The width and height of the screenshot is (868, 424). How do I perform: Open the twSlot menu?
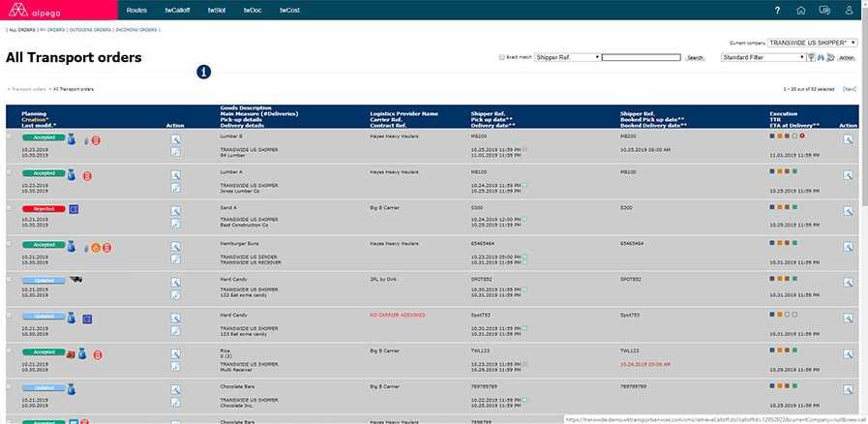(217, 10)
